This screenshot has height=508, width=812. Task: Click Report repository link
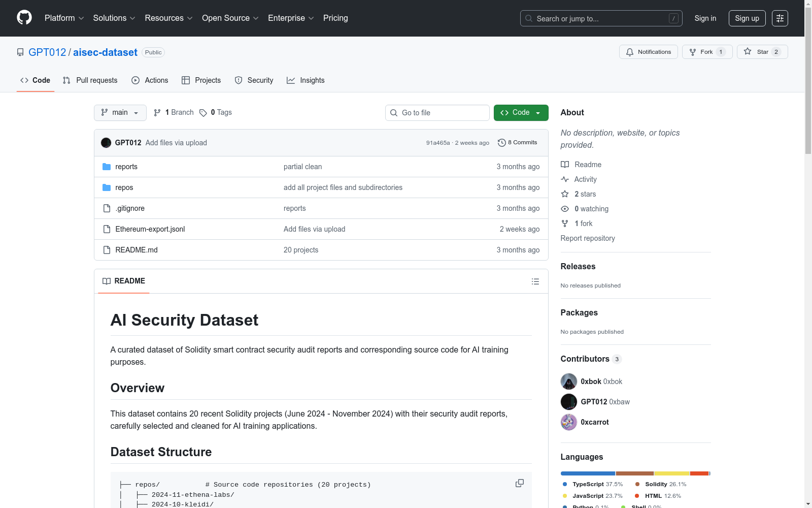(x=588, y=238)
